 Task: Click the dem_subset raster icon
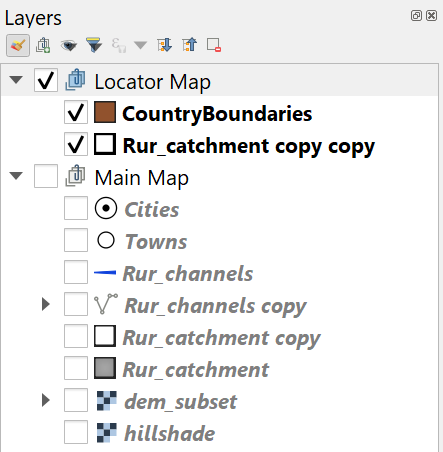107,400
